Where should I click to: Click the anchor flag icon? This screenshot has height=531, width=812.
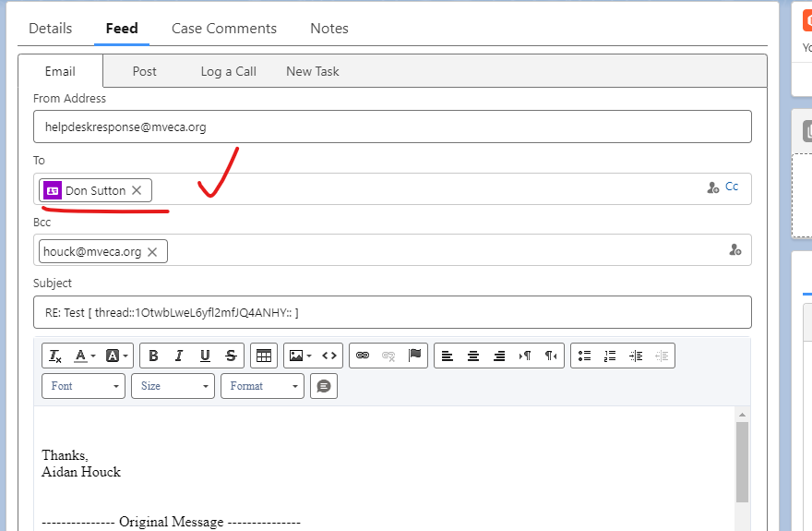pyautogui.click(x=414, y=356)
